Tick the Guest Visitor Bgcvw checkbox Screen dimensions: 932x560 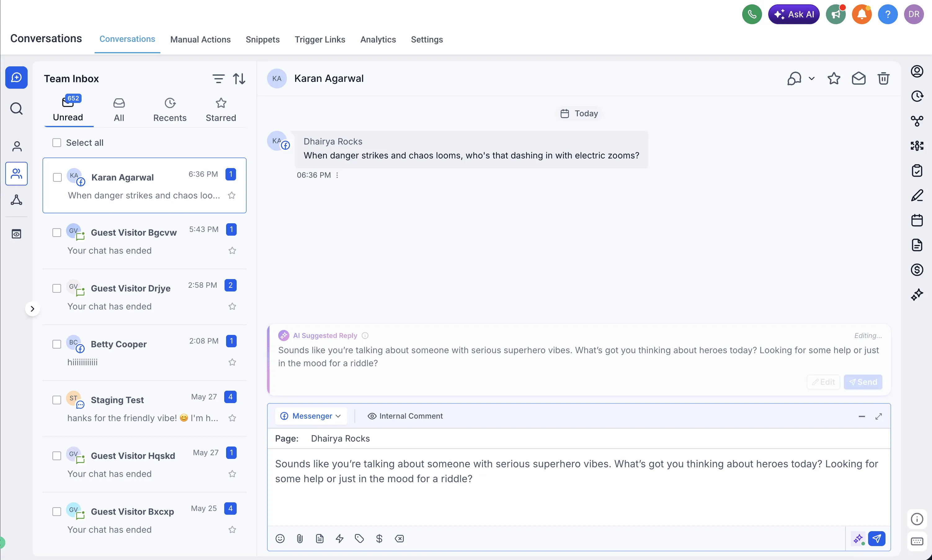(x=56, y=233)
